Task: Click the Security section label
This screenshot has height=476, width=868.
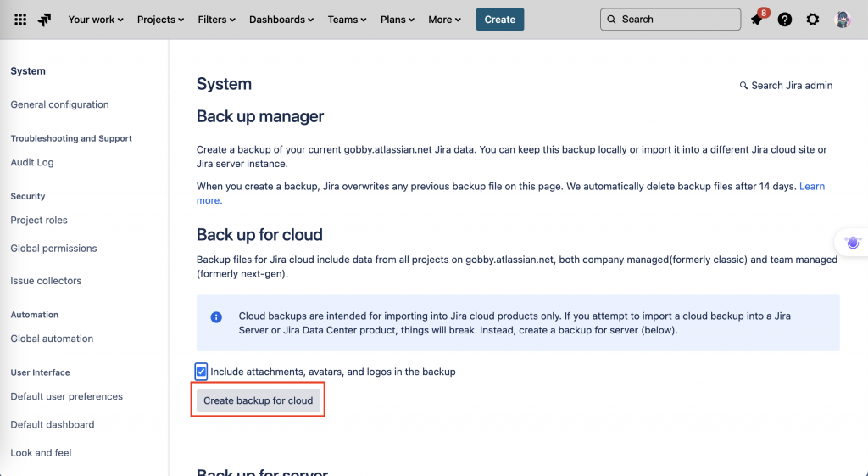Action: point(28,196)
